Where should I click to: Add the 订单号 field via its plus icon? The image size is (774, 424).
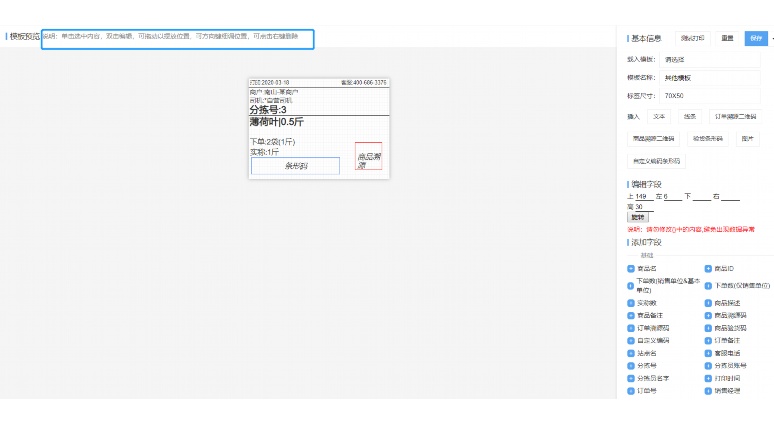(x=630, y=391)
